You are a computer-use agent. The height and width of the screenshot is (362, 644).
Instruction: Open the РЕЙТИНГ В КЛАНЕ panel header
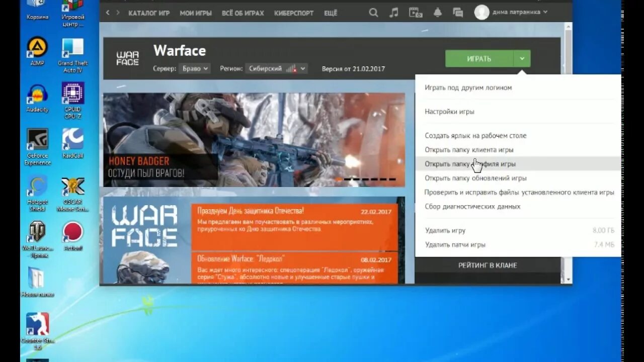pos(487,265)
